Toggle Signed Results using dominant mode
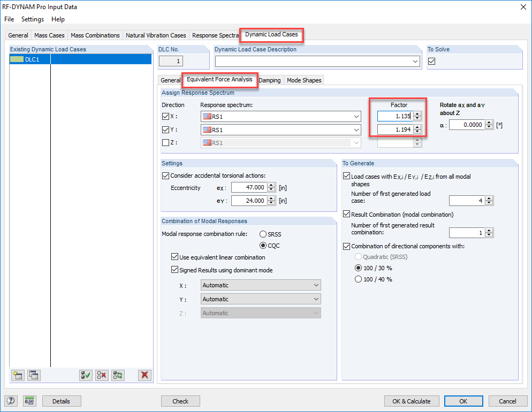The width and height of the screenshot is (532, 412). click(x=174, y=270)
